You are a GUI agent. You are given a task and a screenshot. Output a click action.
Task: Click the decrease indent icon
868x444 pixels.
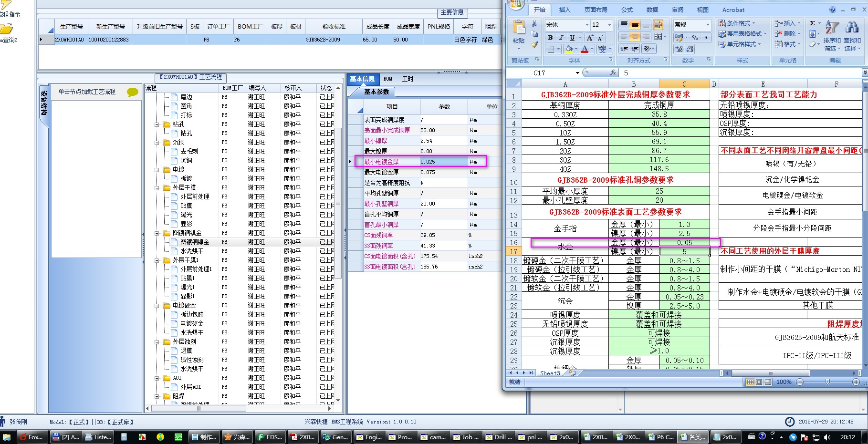(x=624, y=49)
